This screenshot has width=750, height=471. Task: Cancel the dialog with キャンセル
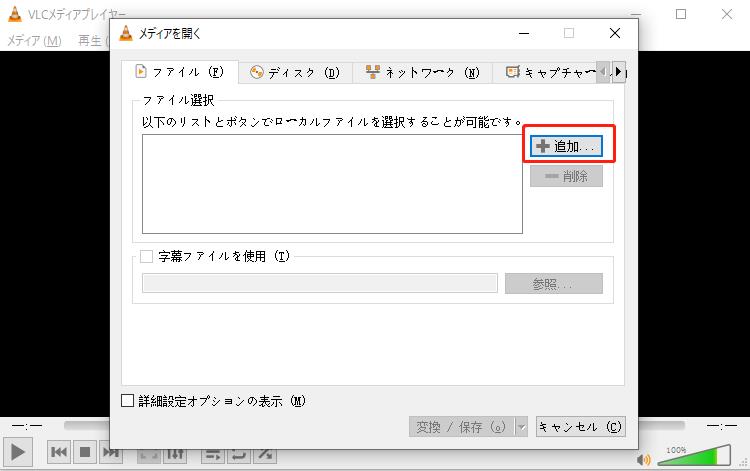coord(580,427)
